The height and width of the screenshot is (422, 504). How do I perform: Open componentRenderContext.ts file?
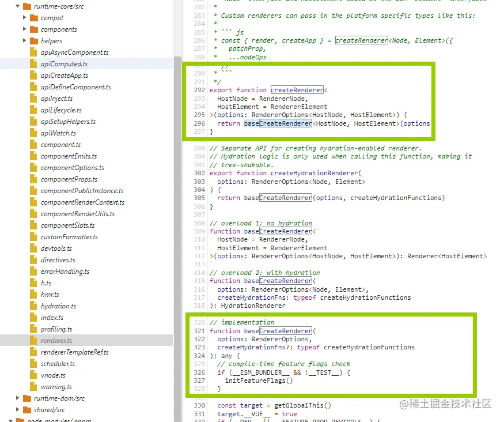pos(82,202)
